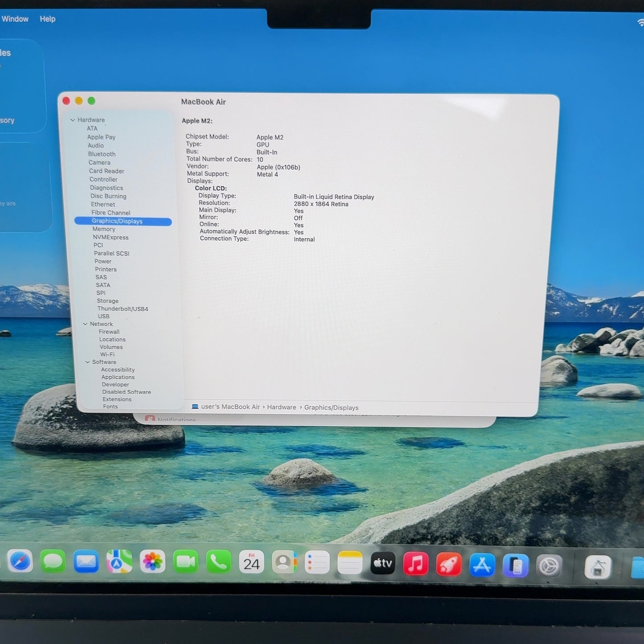Open Calendar showing Fri 24
Screen dimensions: 644x644
(251, 562)
